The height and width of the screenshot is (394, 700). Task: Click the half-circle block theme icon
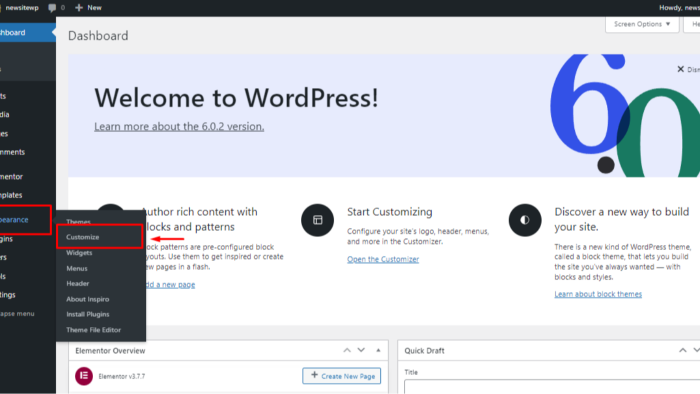[525, 220]
